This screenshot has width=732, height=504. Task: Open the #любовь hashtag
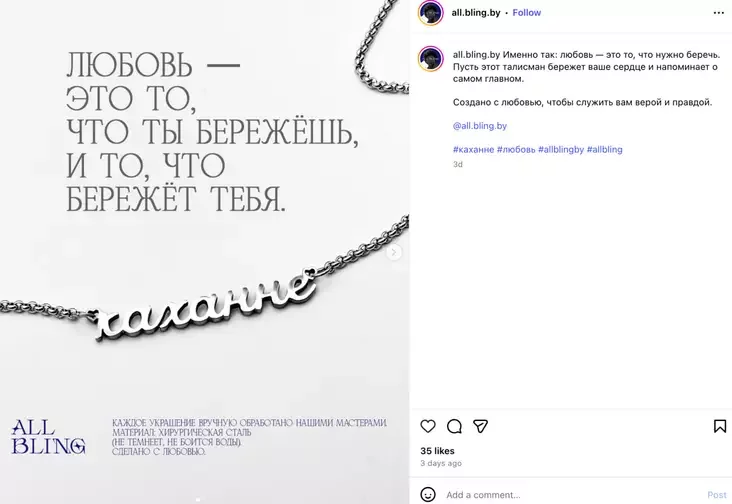click(x=516, y=149)
